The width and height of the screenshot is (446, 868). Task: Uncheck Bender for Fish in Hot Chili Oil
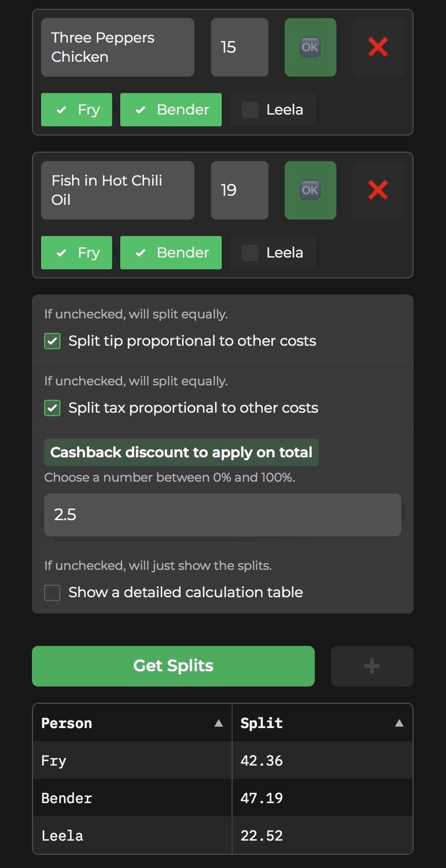pyautogui.click(x=171, y=252)
